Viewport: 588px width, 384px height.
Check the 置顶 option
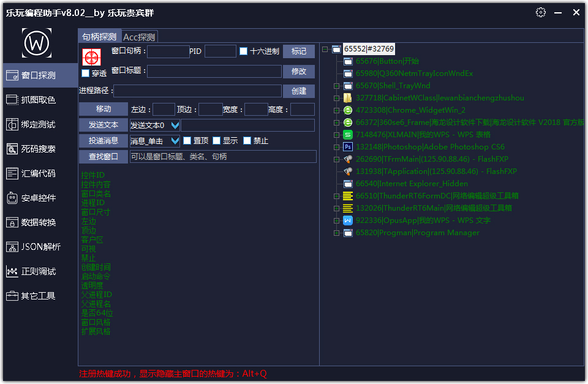(187, 141)
